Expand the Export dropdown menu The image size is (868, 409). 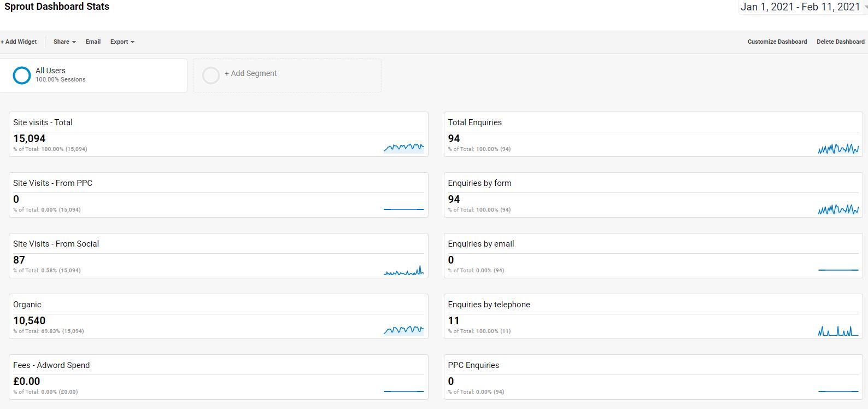tap(122, 42)
